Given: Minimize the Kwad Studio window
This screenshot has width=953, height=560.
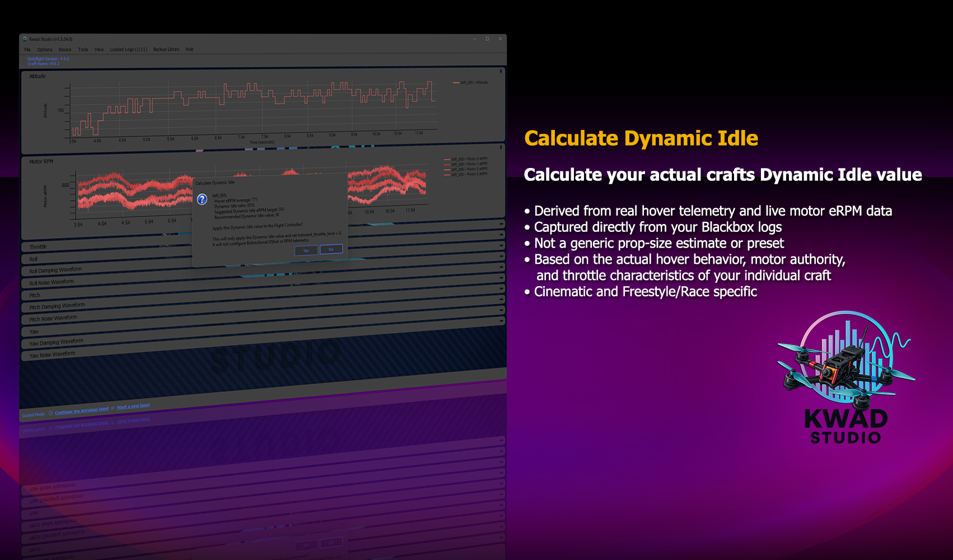Looking at the screenshot, I should tap(475, 39).
